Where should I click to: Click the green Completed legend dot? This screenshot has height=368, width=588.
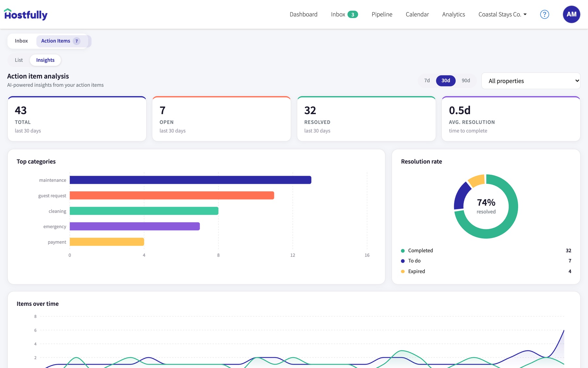tap(403, 251)
